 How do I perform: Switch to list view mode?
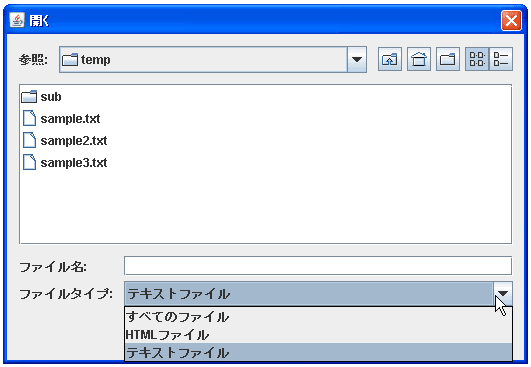click(x=477, y=59)
